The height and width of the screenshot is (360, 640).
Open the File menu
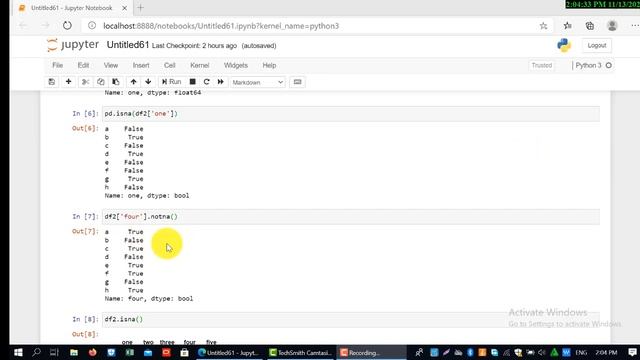pyautogui.click(x=58, y=65)
